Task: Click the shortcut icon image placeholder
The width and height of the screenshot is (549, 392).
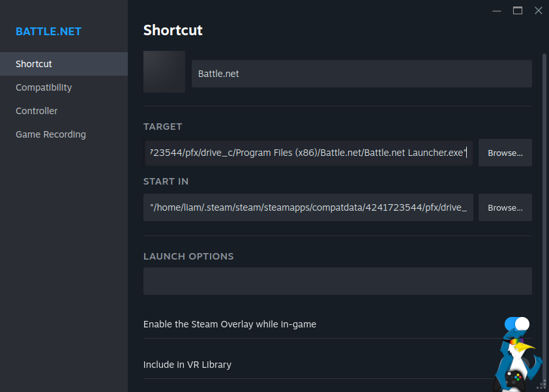Action: pyautogui.click(x=164, y=72)
